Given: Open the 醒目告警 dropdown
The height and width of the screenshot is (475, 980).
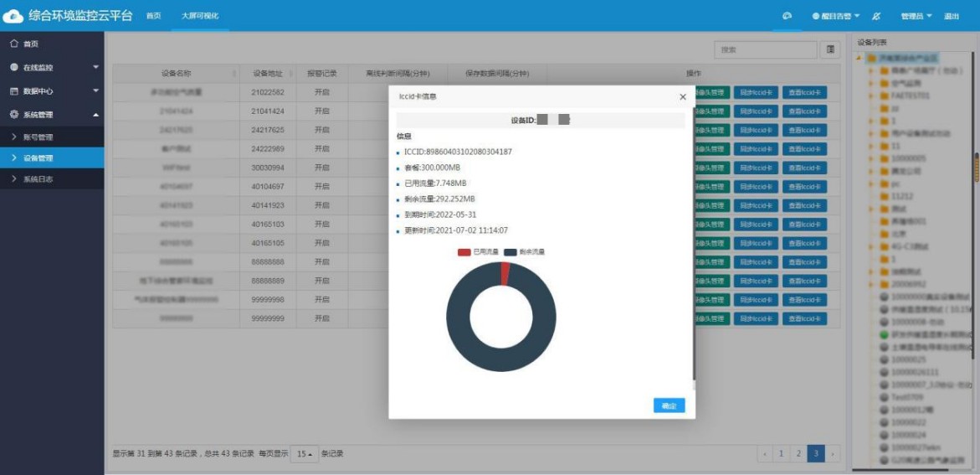Looking at the screenshot, I should tap(835, 16).
